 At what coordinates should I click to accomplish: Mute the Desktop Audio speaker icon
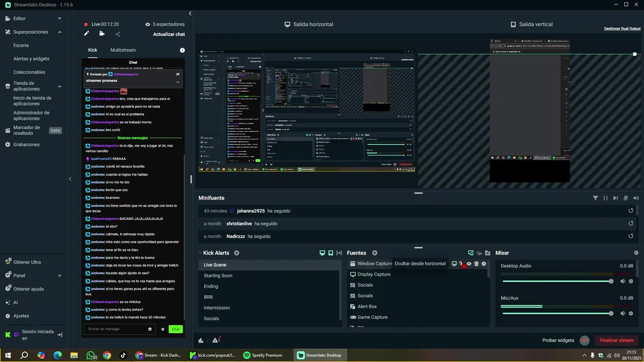623,282
